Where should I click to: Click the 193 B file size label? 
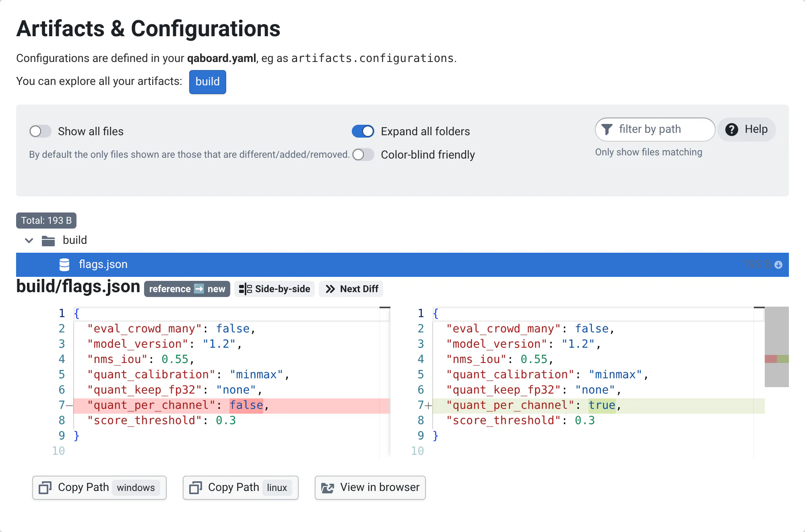[757, 264]
